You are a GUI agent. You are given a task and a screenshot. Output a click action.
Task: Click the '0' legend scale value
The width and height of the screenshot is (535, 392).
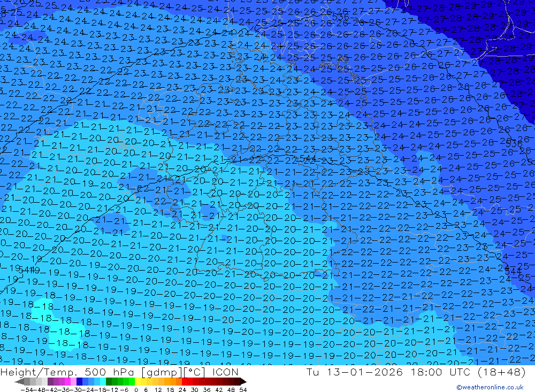pyautogui.click(x=136, y=390)
